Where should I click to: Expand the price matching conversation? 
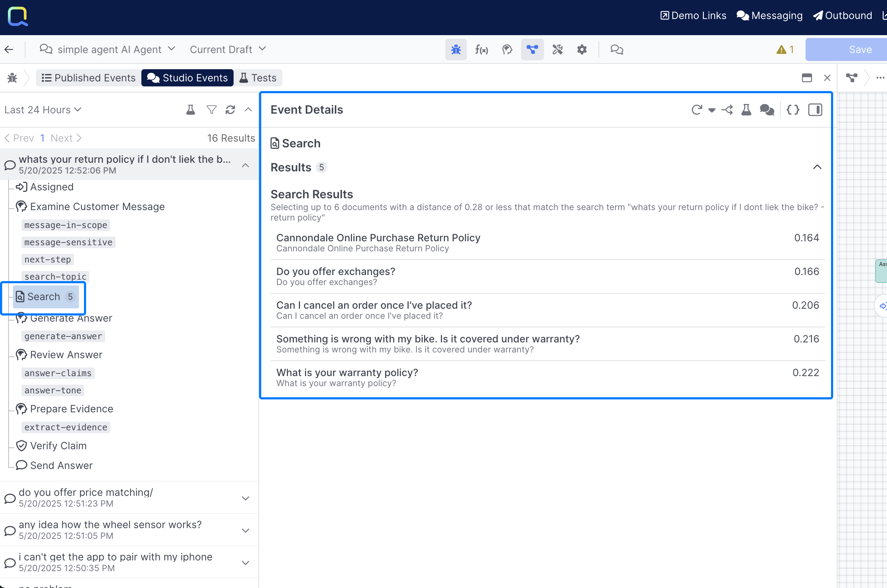pos(245,498)
